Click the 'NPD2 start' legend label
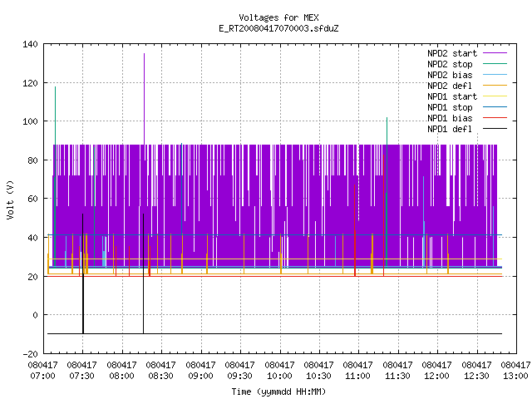The image size is (532, 399). [x=452, y=53]
